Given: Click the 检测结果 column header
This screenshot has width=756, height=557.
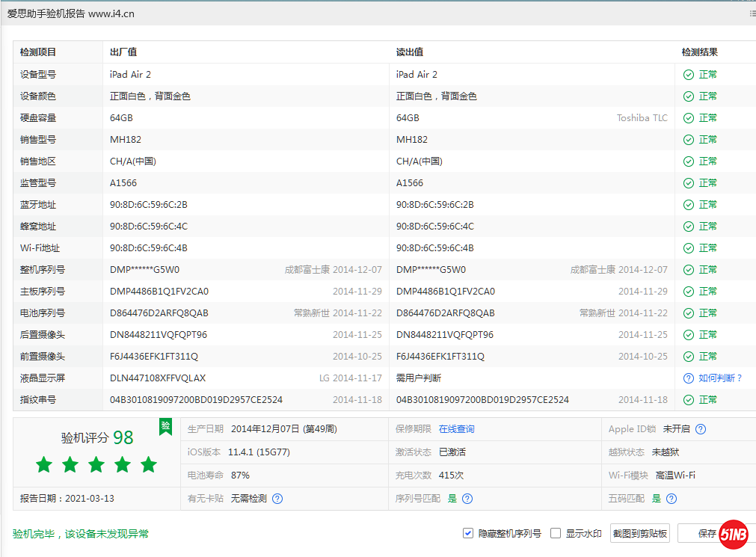Looking at the screenshot, I should [x=699, y=52].
